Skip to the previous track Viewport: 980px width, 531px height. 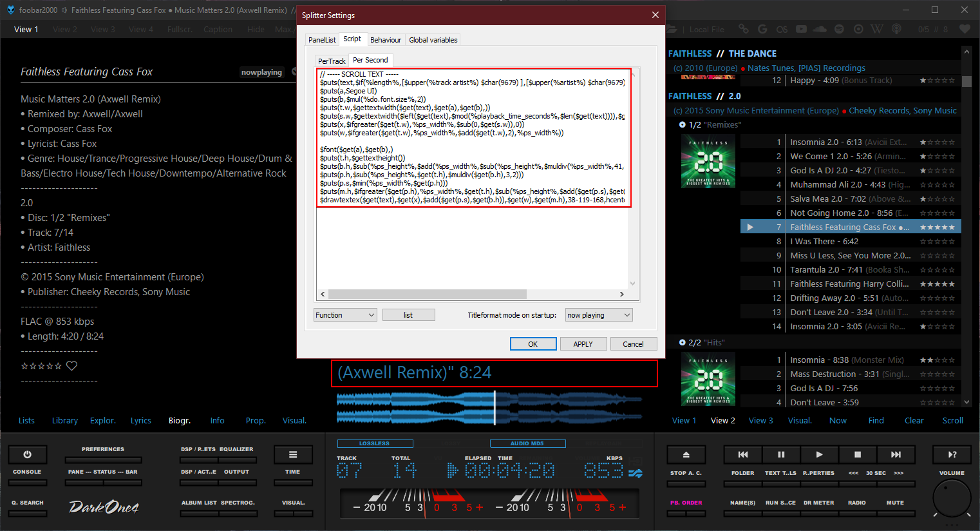743,454
